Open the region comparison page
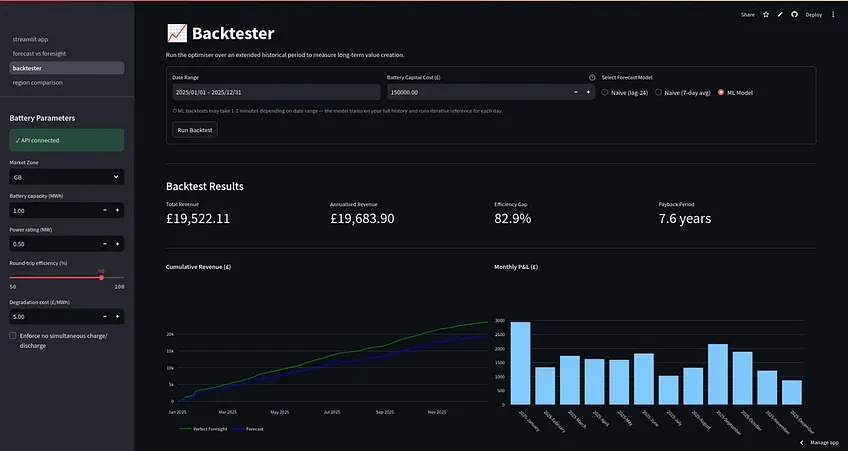Screen dimensions: 848x451 tap(38, 83)
